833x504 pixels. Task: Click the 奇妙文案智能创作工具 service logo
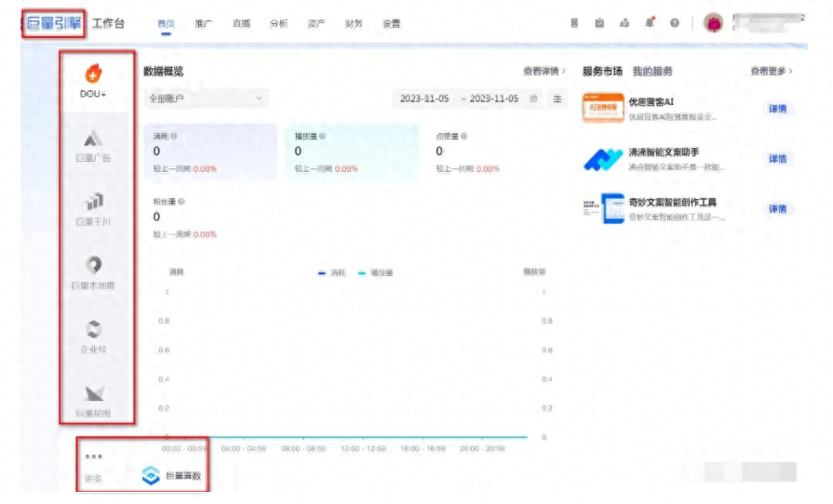[x=603, y=208]
